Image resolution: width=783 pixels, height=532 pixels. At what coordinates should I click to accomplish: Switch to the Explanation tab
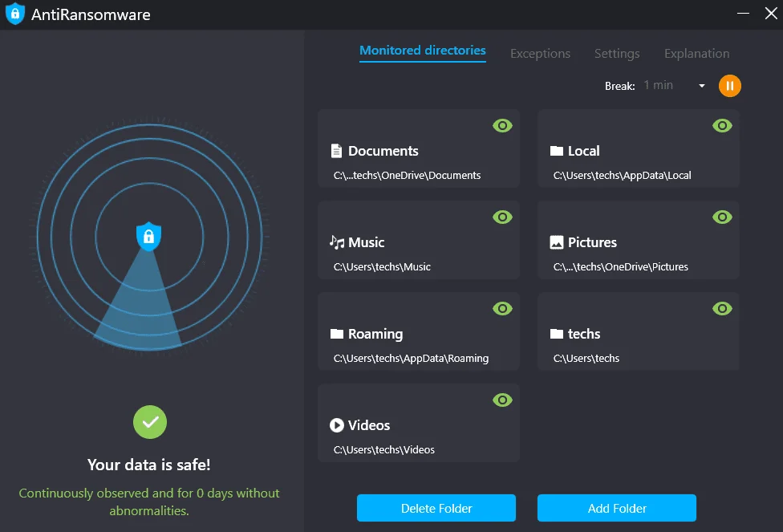click(x=696, y=54)
